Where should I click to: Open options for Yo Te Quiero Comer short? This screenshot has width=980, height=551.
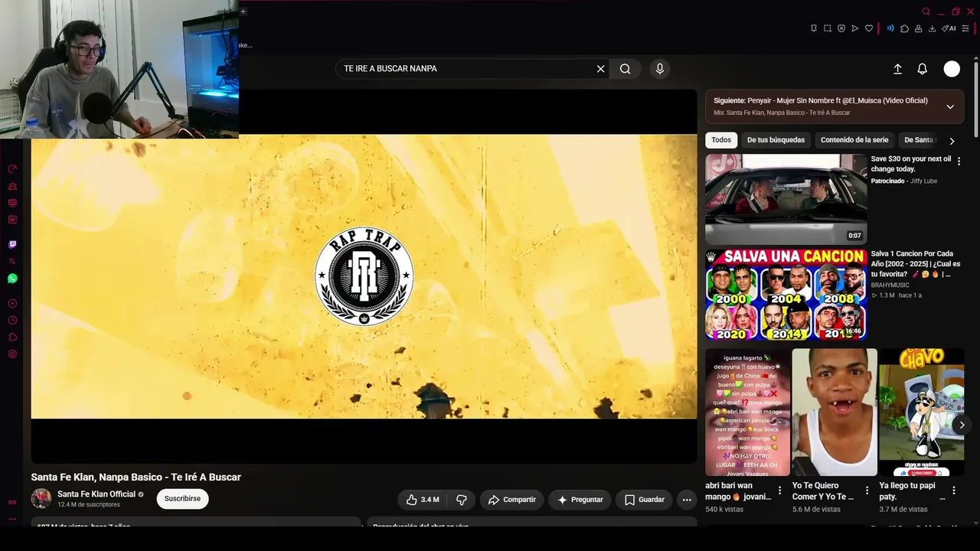click(x=867, y=491)
